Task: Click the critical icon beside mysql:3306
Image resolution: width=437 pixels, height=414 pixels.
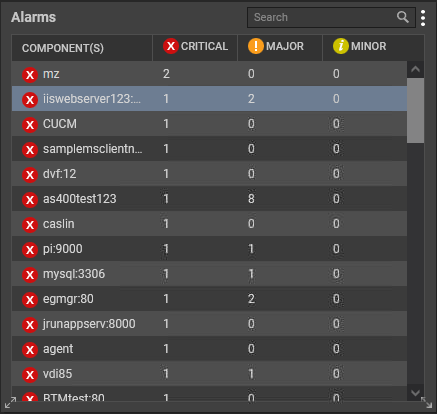Action: (30, 274)
